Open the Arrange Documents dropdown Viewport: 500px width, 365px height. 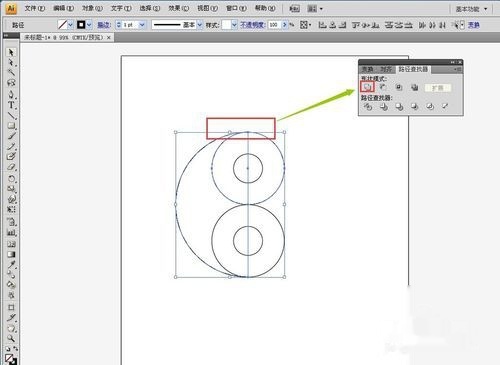click(x=315, y=9)
